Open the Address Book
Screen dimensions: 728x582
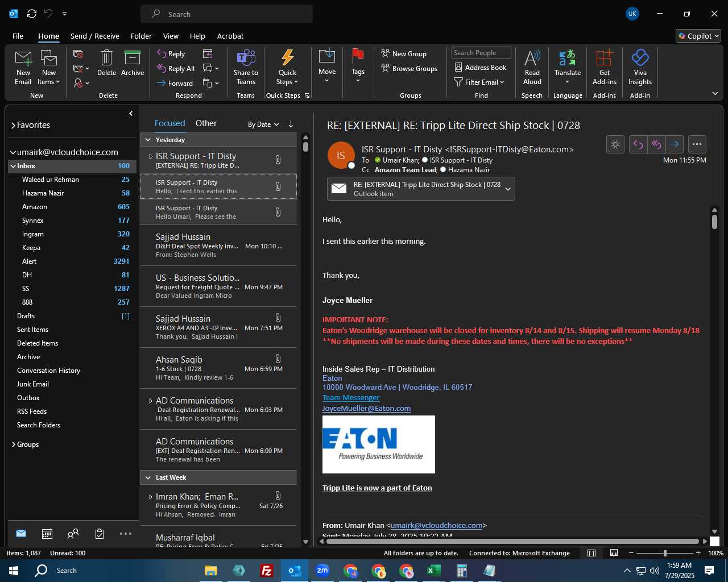pyautogui.click(x=481, y=67)
